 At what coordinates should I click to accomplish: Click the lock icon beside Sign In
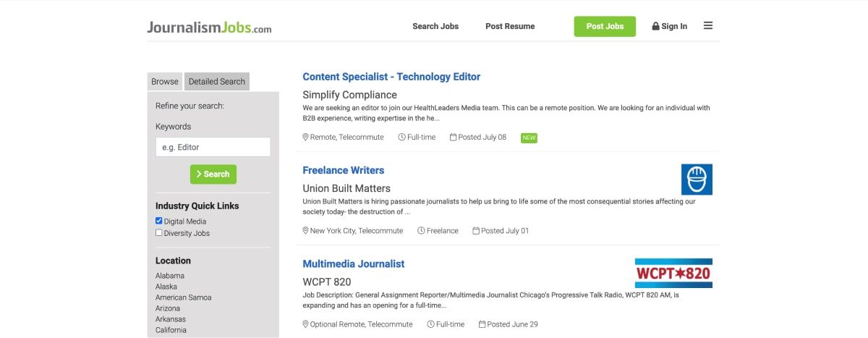pos(655,26)
